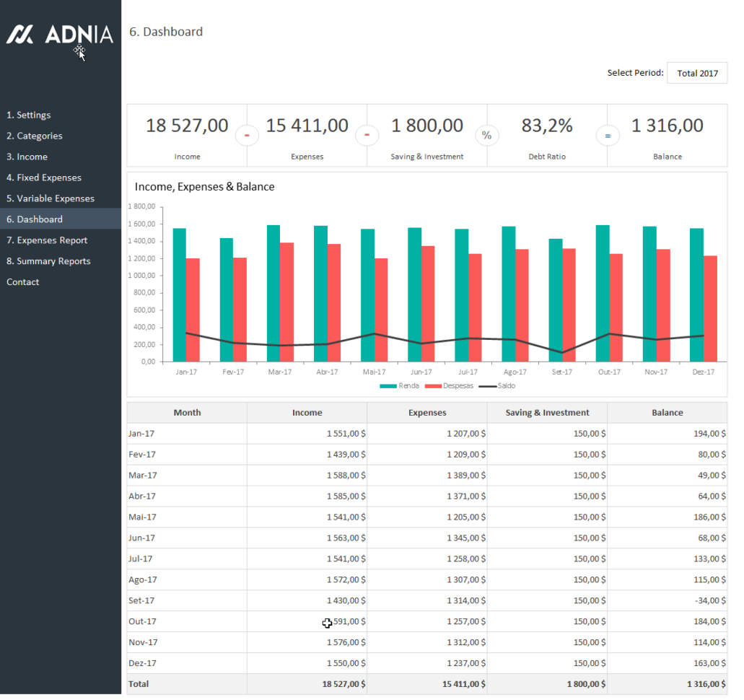Open the 8. Summary Reports page
Screen dimensions: 744x700
tap(48, 261)
